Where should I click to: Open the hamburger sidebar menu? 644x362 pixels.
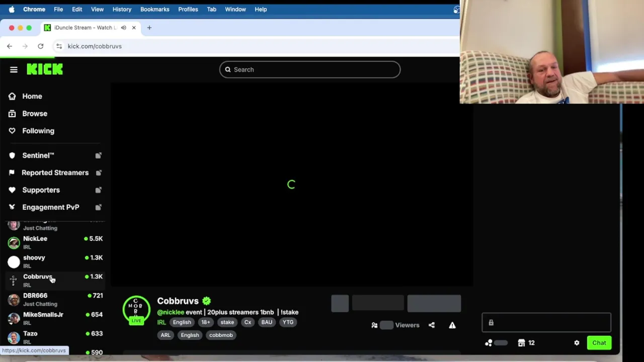click(x=14, y=69)
